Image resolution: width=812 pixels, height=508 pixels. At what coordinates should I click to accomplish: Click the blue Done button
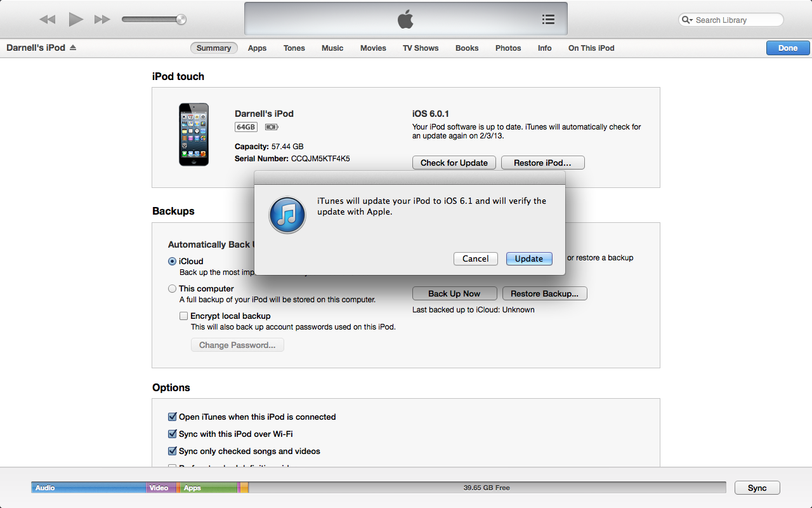click(x=788, y=48)
